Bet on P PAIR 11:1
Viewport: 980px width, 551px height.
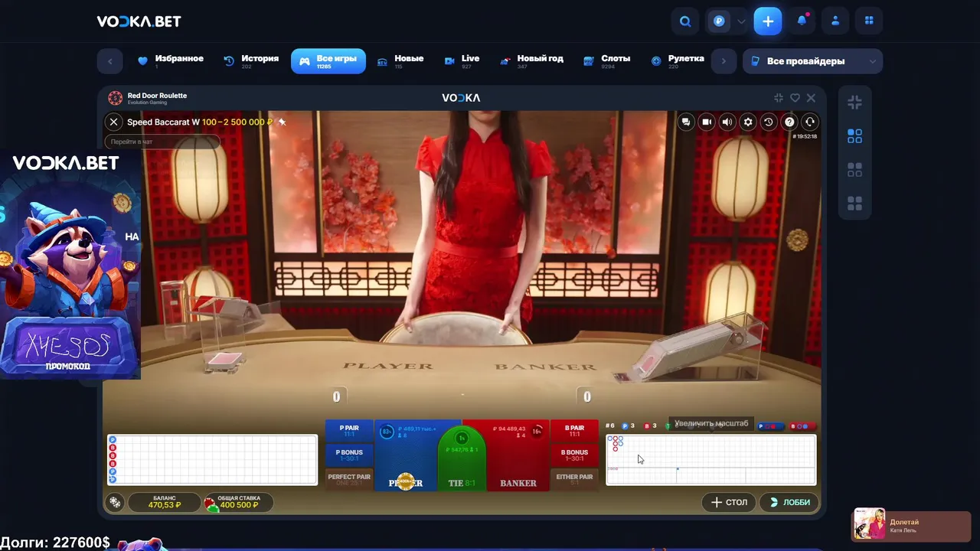pos(349,431)
